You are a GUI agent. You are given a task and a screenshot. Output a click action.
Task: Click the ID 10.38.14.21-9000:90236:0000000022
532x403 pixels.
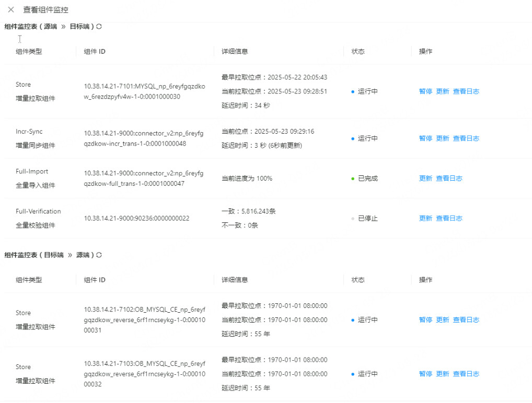point(136,218)
